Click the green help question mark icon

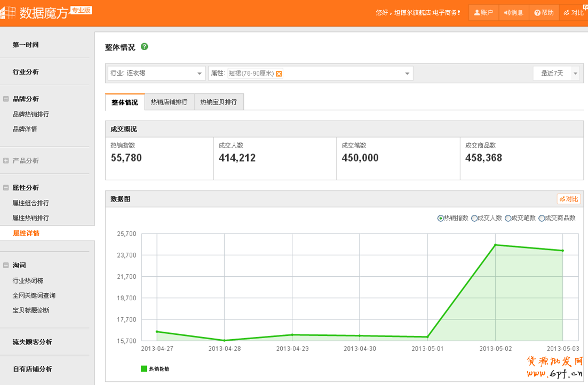(144, 47)
